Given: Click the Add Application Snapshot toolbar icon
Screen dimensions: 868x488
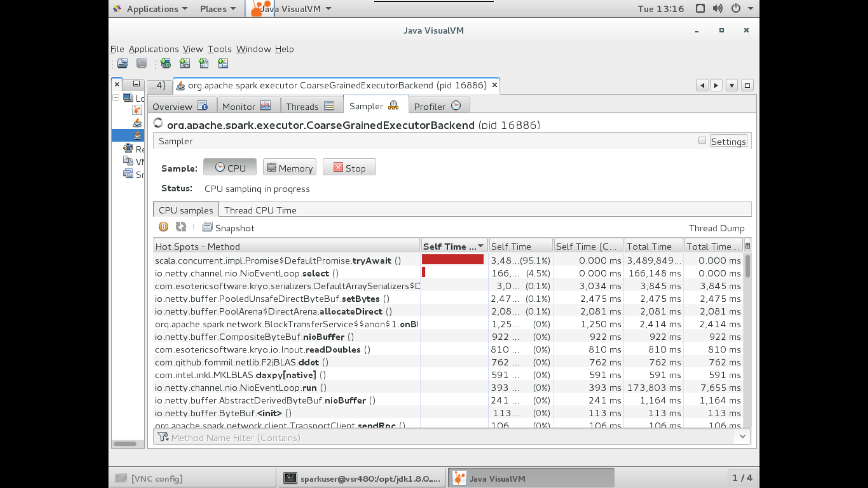Looking at the screenshot, I should pyautogui.click(x=223, y=63).
